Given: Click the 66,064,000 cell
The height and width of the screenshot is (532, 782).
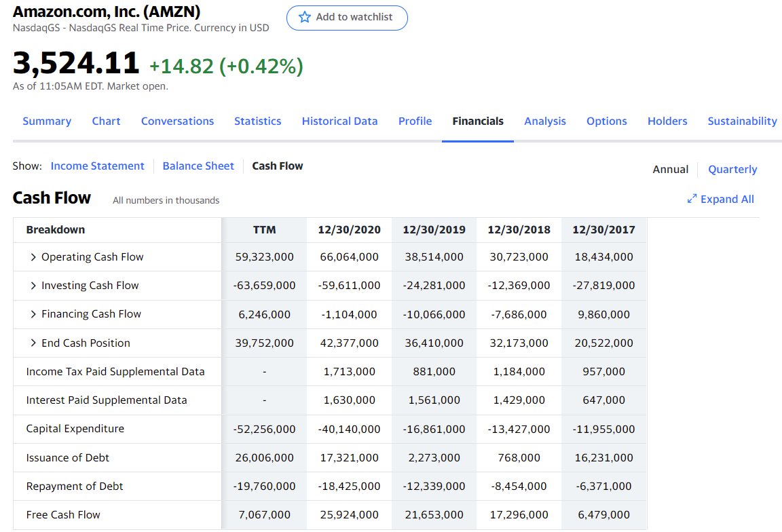Looking at the screenshot, I should click(x=349, y=256).
